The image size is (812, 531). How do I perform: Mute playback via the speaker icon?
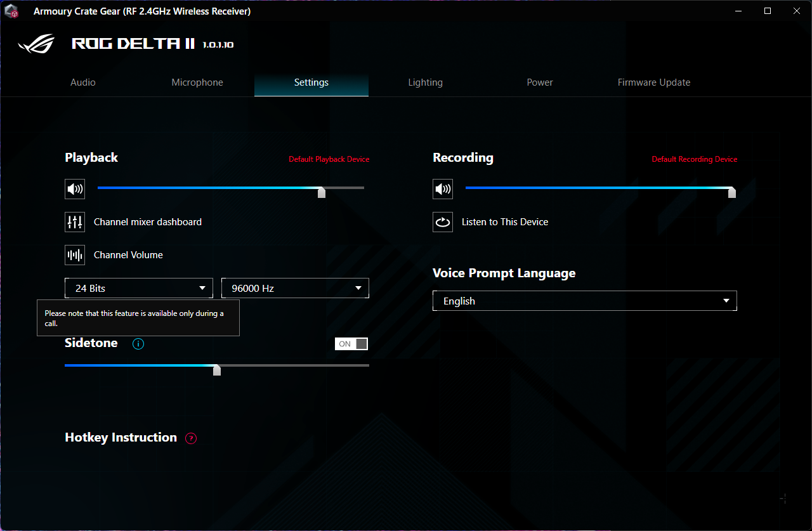coord(75,188)
